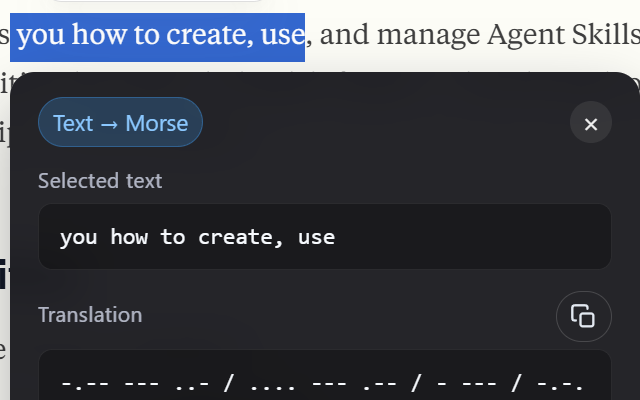Click the word "Agent" in the article
The height and width of the screenshot is (400, 640).
click(x=525, y=36)
